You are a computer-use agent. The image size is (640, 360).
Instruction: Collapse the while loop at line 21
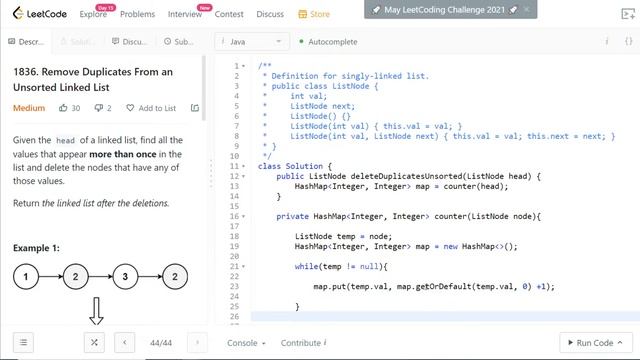[244, 267]
